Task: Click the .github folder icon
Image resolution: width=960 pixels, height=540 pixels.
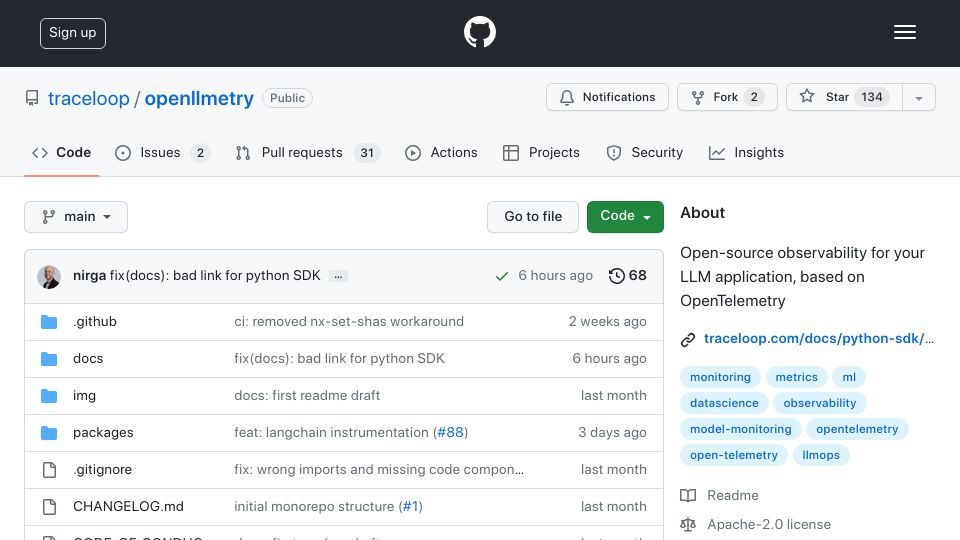Action: (x=49, y=322)
